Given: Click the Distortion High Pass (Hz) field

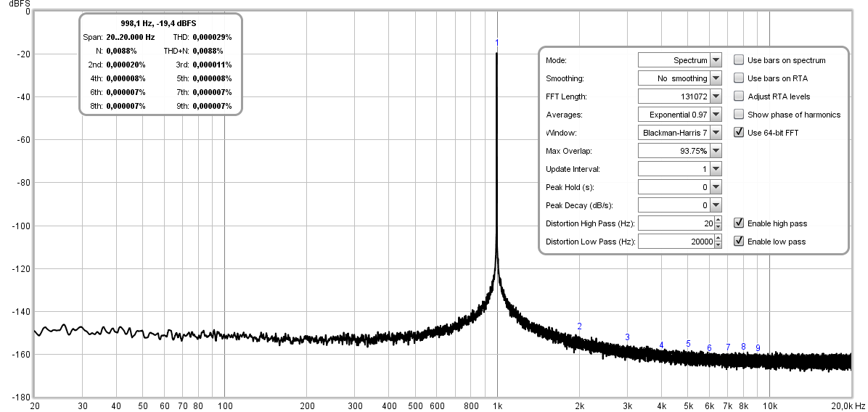Looking at the screenshot, I should click(676, 223).
